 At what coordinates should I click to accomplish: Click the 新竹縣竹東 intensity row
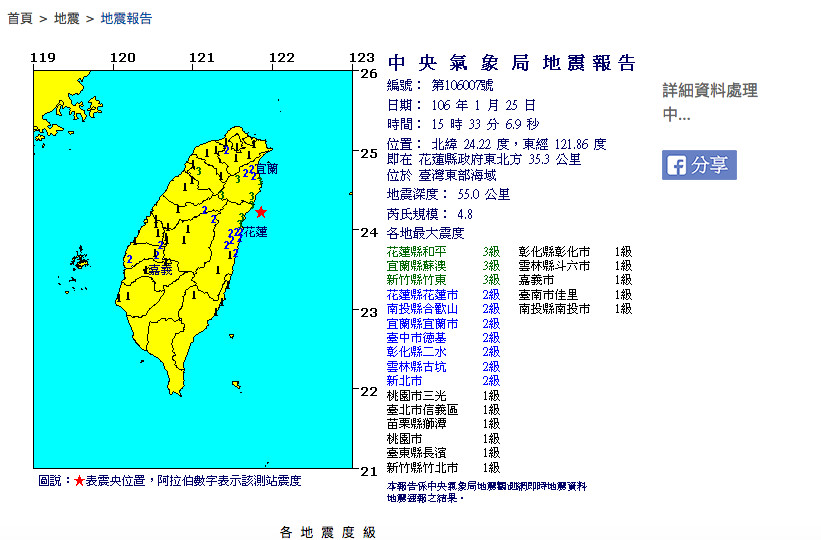(423, 281)
